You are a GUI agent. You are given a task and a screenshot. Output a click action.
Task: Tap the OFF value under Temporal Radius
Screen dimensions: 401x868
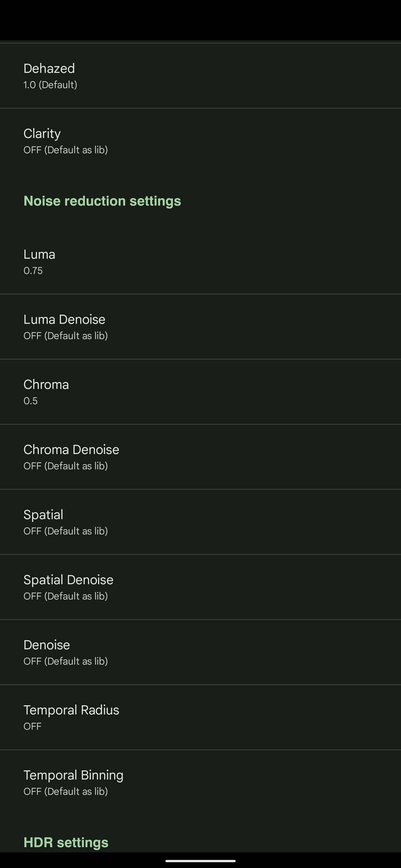click(32, 726)
